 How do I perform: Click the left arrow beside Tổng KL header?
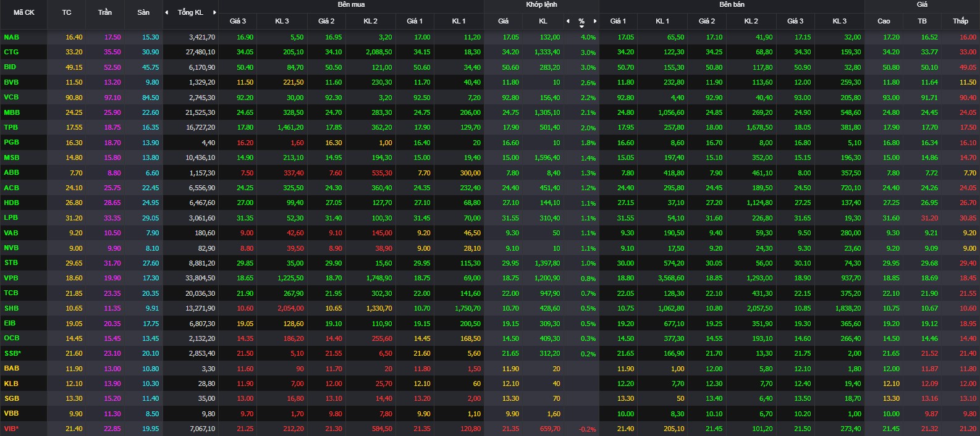[x=166, y=12]
